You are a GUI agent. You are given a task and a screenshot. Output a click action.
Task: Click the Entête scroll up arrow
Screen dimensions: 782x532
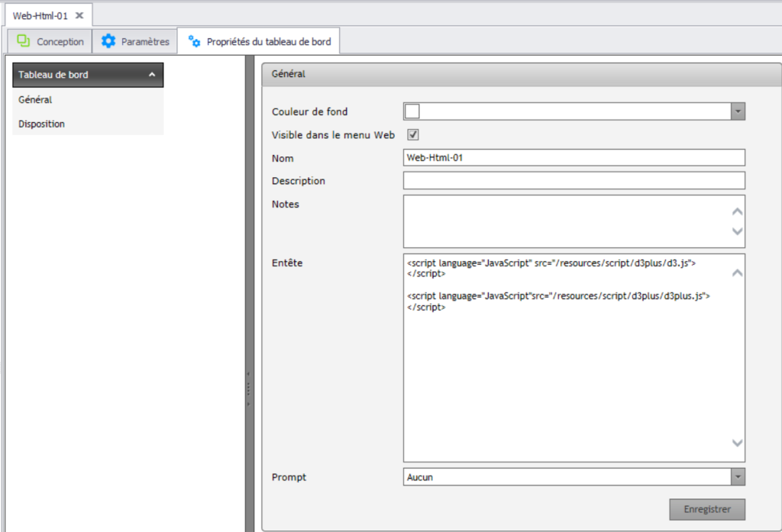pos(737,273)
